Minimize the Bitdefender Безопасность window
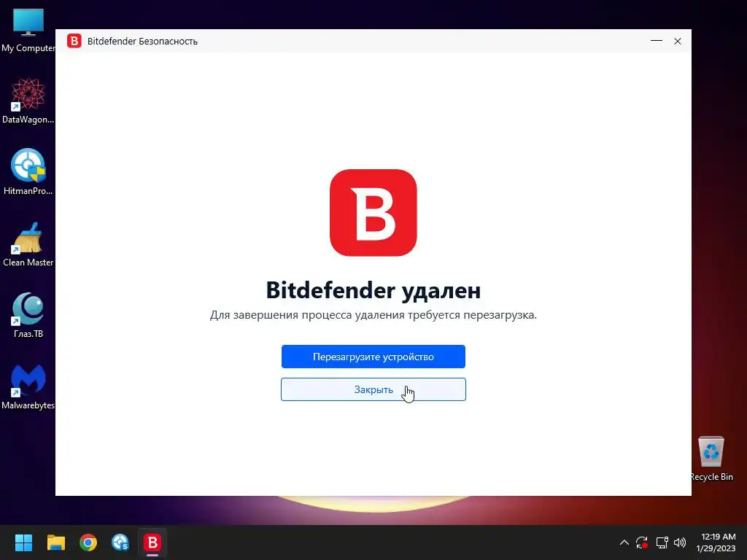The image size is (747, 560). (x=657, y=41)
